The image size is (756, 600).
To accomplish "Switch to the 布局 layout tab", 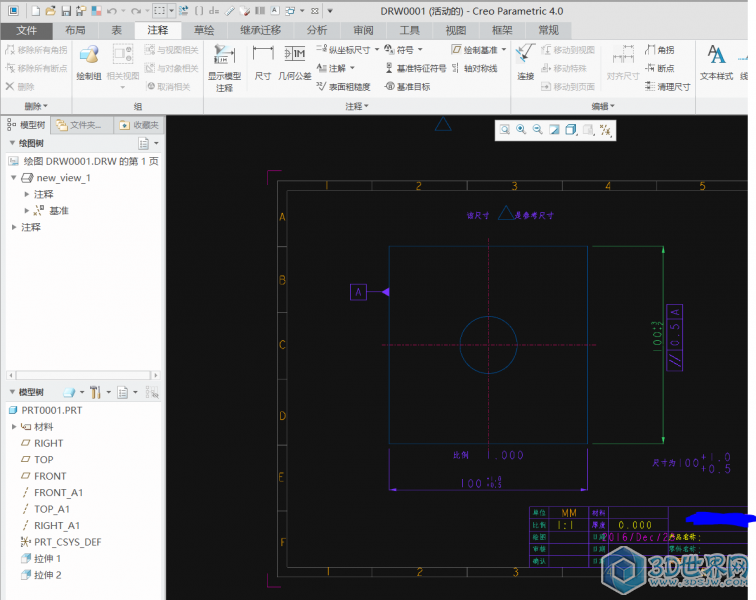I will 75,30.
